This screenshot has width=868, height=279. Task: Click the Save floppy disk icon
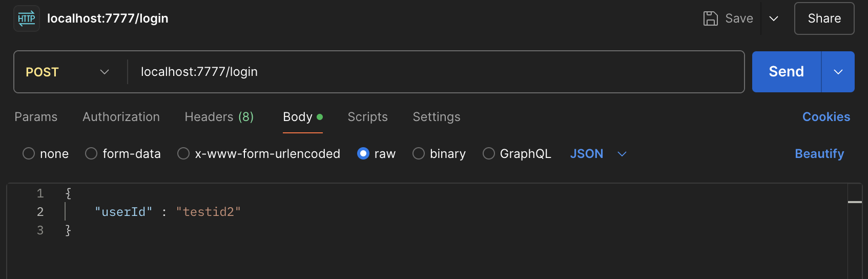point(710,18)
